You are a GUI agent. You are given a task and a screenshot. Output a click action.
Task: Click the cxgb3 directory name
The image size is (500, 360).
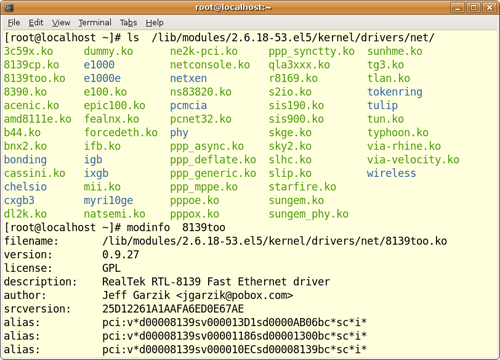(x=19, y=201)
